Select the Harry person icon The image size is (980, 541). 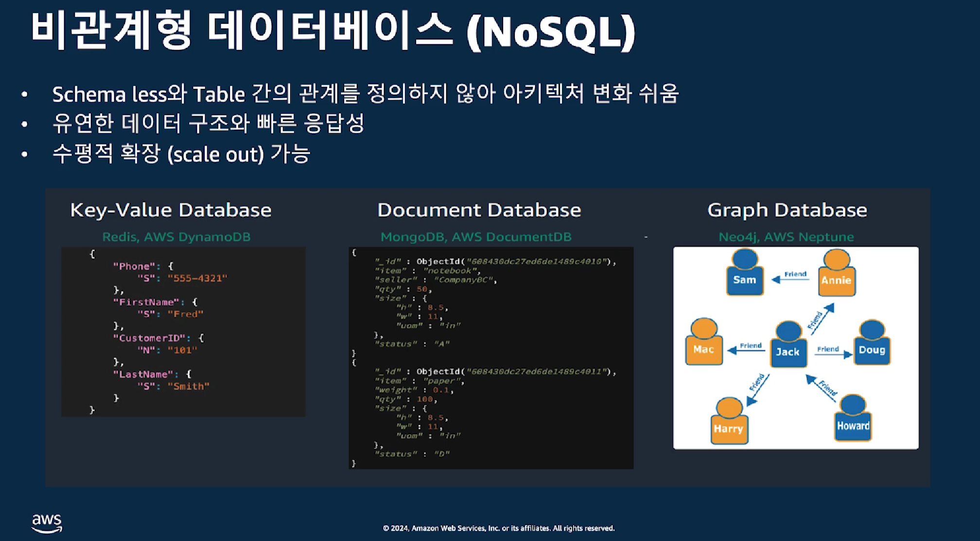(729, 421)
